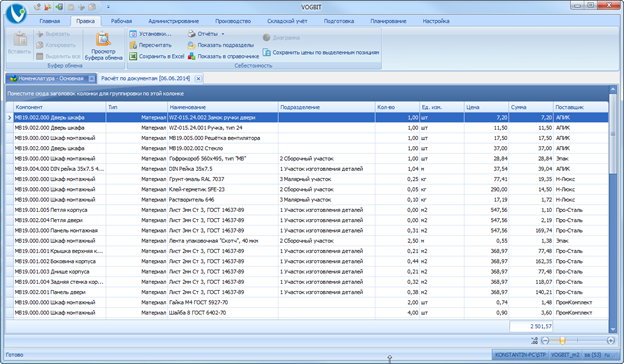Sort by the Ед. изм. column header
624x364 pixels.
point(442,107)
